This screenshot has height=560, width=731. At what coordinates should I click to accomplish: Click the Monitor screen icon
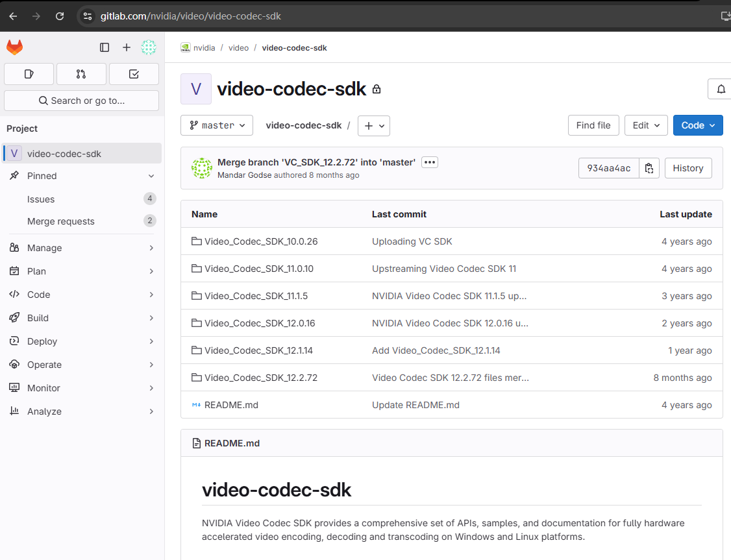14,387
